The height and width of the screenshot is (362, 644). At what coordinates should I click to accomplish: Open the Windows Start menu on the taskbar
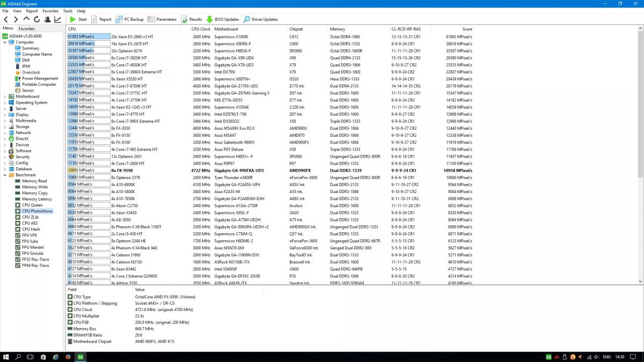pos(6,356)
